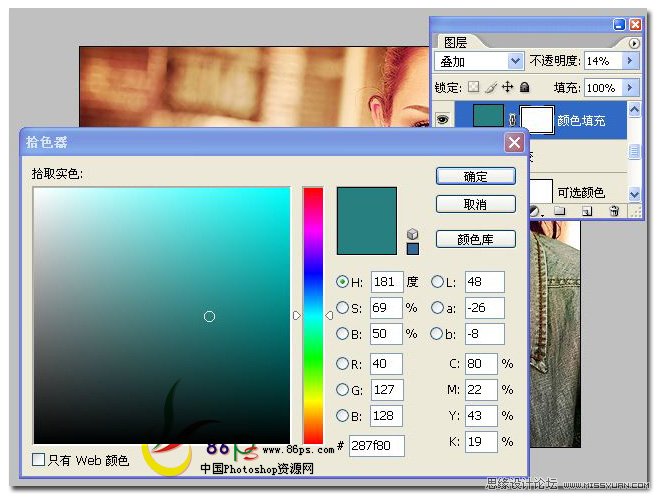This screenshot has height=500, width=660.
Task: Click Layers panel scroll up arrow
Action: pos(634,110)
